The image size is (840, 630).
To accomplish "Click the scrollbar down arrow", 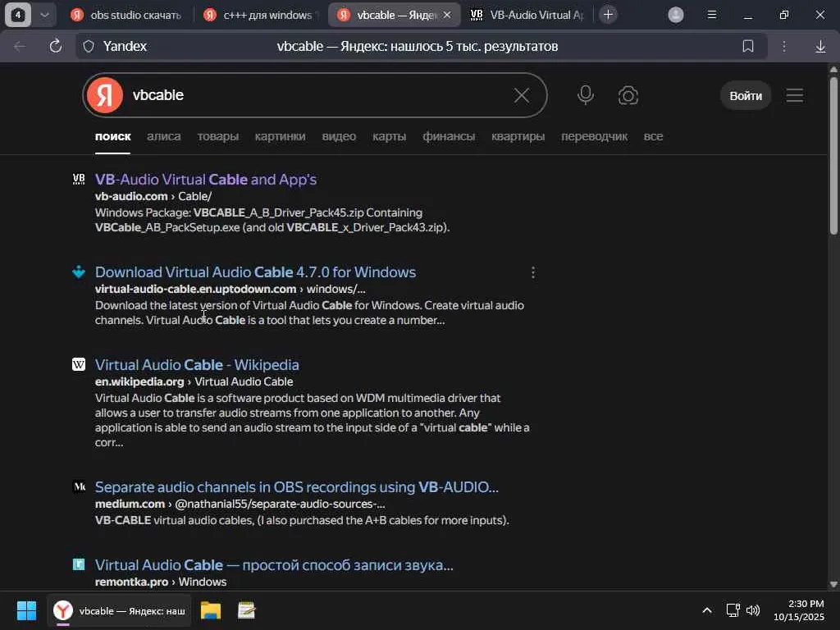I will [833, 584].
